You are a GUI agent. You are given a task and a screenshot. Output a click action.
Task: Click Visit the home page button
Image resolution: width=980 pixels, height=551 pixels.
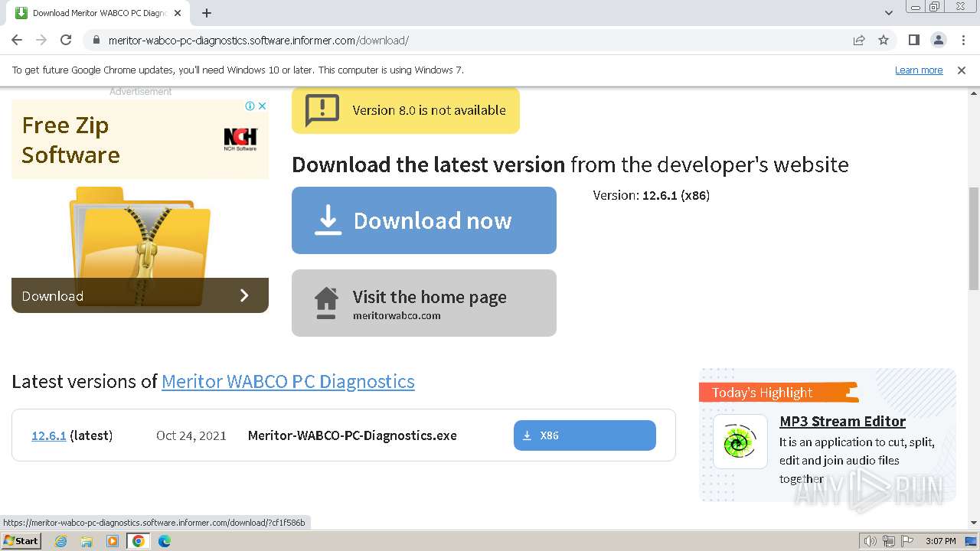[424, 303]
